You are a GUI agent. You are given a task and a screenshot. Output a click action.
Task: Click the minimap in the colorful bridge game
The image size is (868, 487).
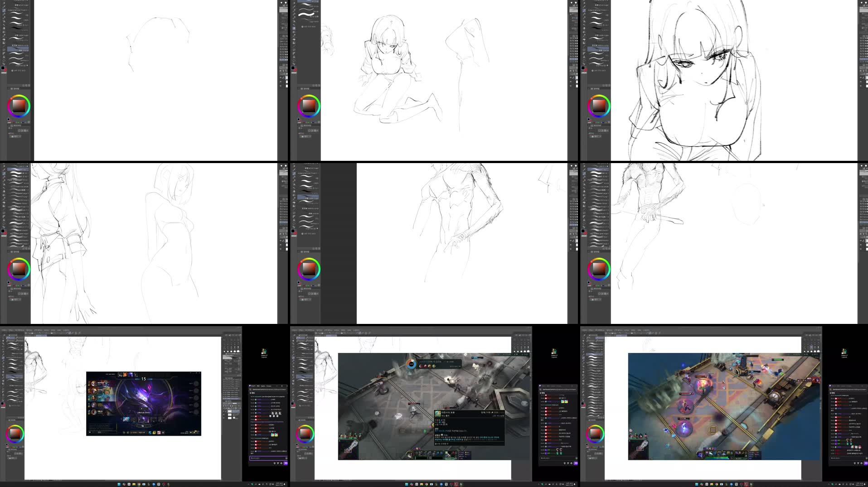(639, 450)
